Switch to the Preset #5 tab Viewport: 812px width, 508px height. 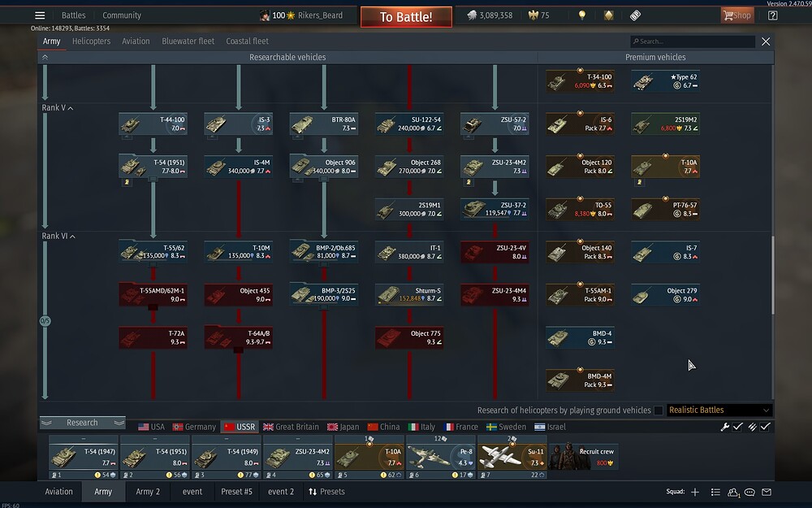236,492
